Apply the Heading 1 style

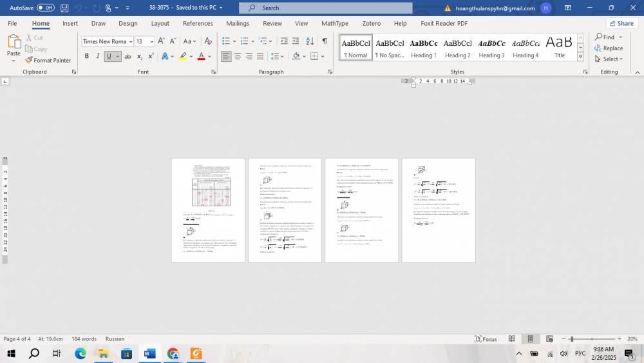[x=424, y=47]
